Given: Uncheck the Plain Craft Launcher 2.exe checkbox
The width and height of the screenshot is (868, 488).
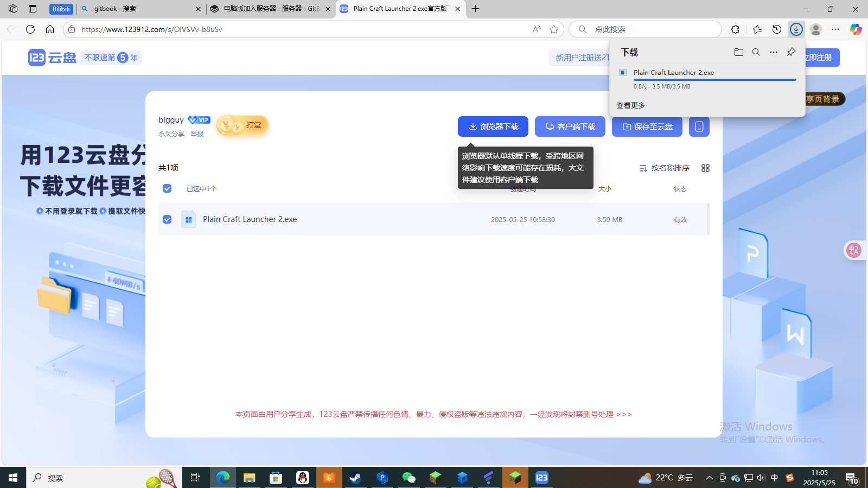Looking at the screenshot, I should tap(167, 219).
